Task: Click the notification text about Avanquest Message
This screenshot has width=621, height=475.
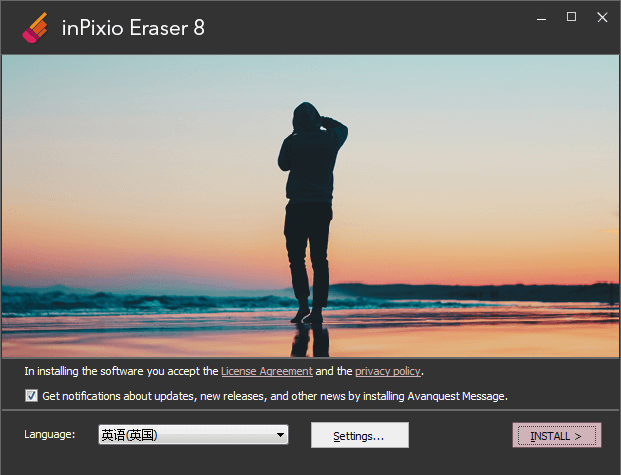Action: click(x=275, y=396)
